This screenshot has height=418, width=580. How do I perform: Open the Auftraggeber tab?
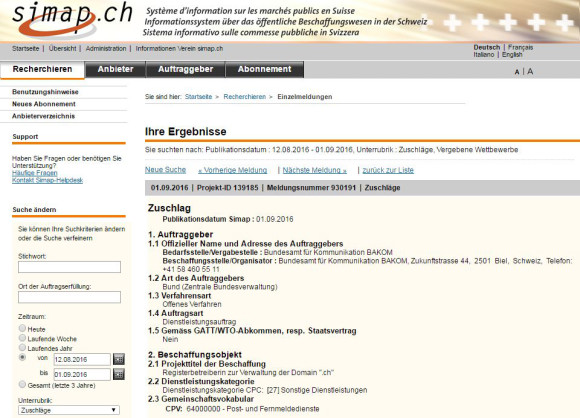(x=185, y=69)
